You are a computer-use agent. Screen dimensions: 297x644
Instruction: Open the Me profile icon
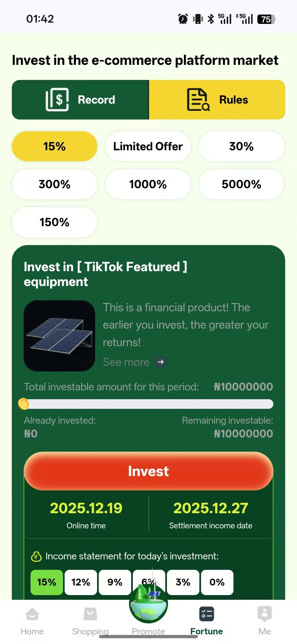tap(265, 614)
